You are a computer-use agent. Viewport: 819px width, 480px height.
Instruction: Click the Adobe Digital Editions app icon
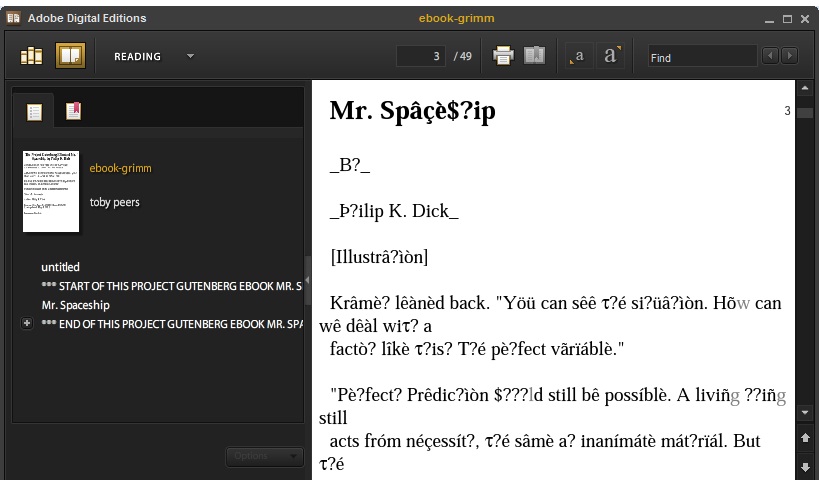14,18
